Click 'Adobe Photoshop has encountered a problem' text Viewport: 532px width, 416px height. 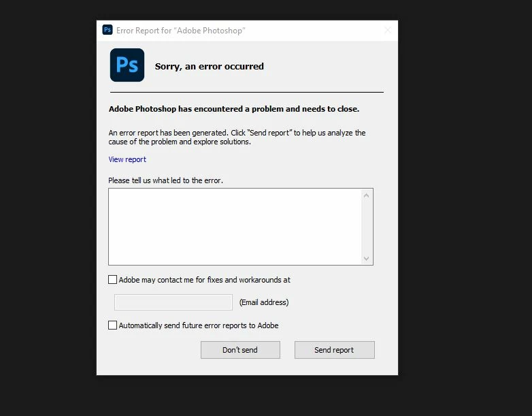pyautogui.click(x=234, y=109)
